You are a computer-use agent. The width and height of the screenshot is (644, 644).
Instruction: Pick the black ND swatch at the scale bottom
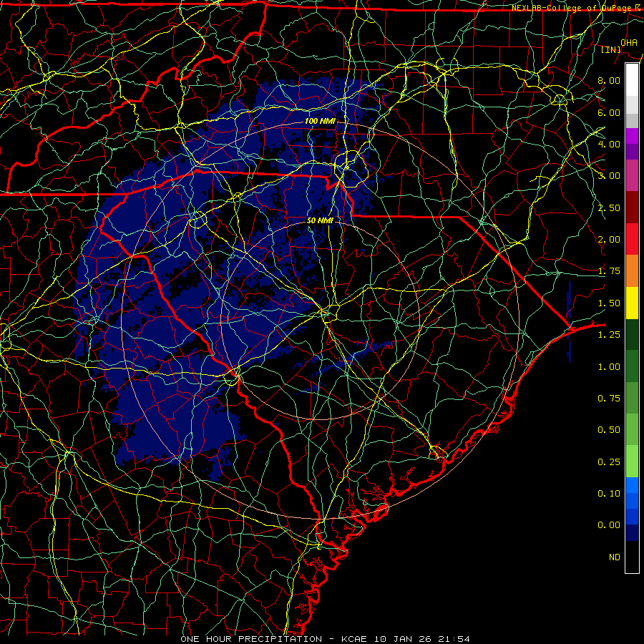pyautogui.click(x=632, y=557)
